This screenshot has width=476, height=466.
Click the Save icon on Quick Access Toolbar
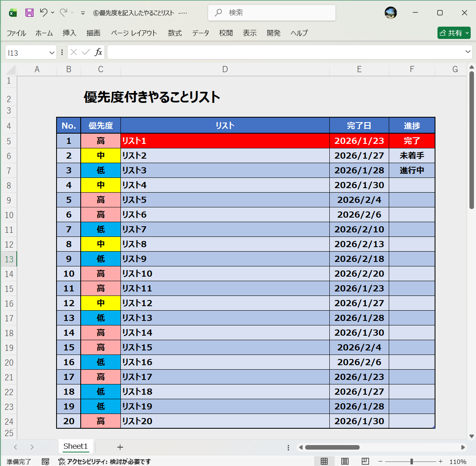pyautogui.click(x=29, y=13)
